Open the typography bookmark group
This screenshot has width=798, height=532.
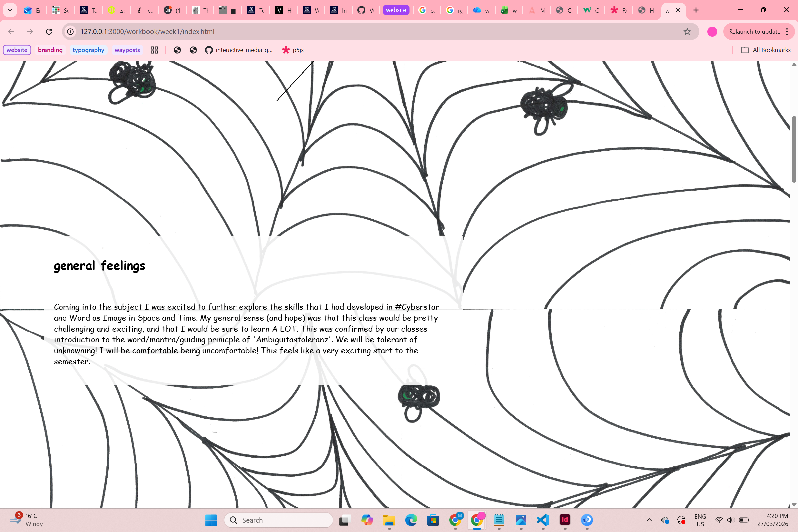click(88, 50)
